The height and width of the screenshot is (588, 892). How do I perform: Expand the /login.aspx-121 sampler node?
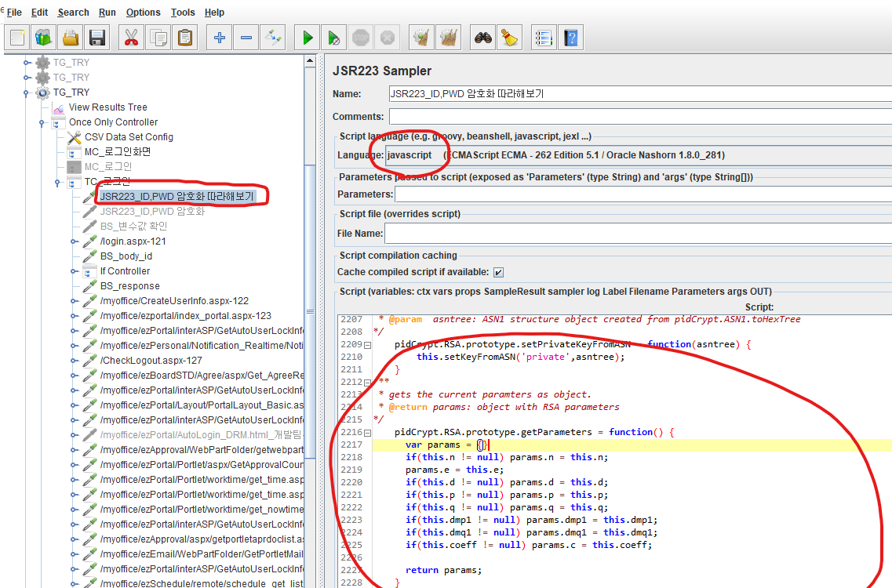tap(74, 241)
